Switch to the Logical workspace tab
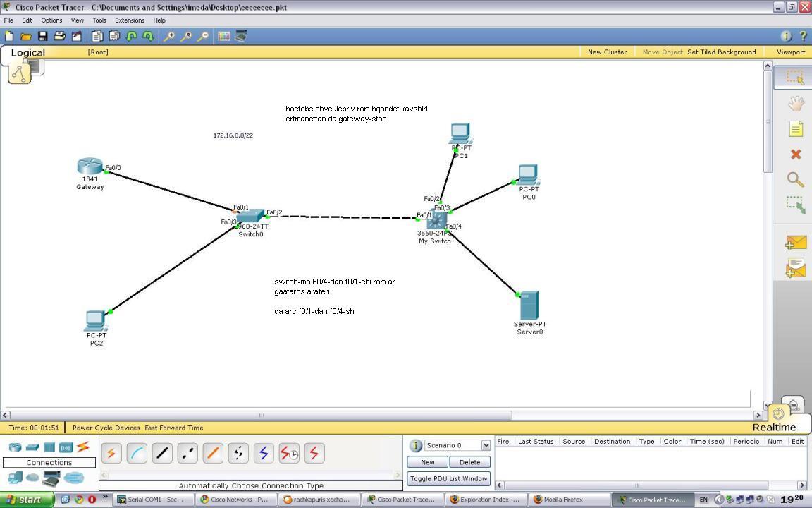Screen dimensions: 812x508 28,52
